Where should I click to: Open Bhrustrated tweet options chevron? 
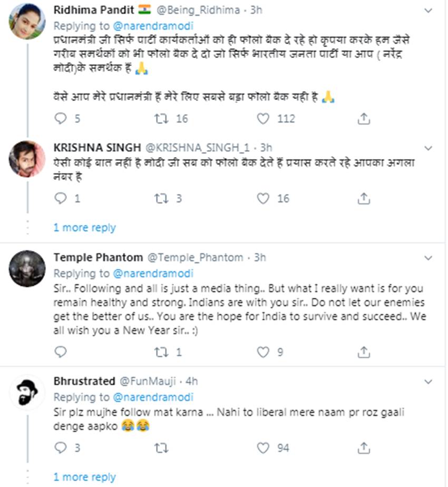coord(428,381)
